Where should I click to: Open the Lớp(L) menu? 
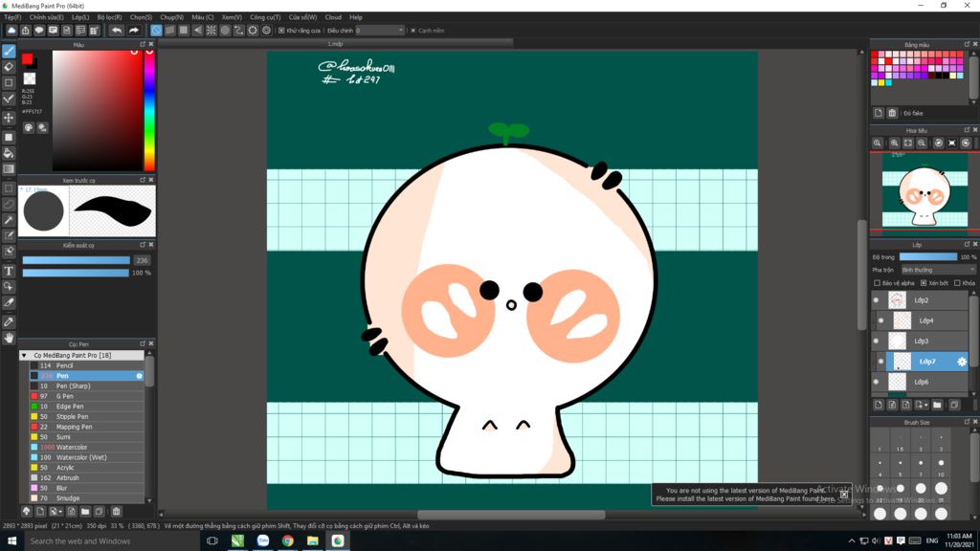pos(80,17)
